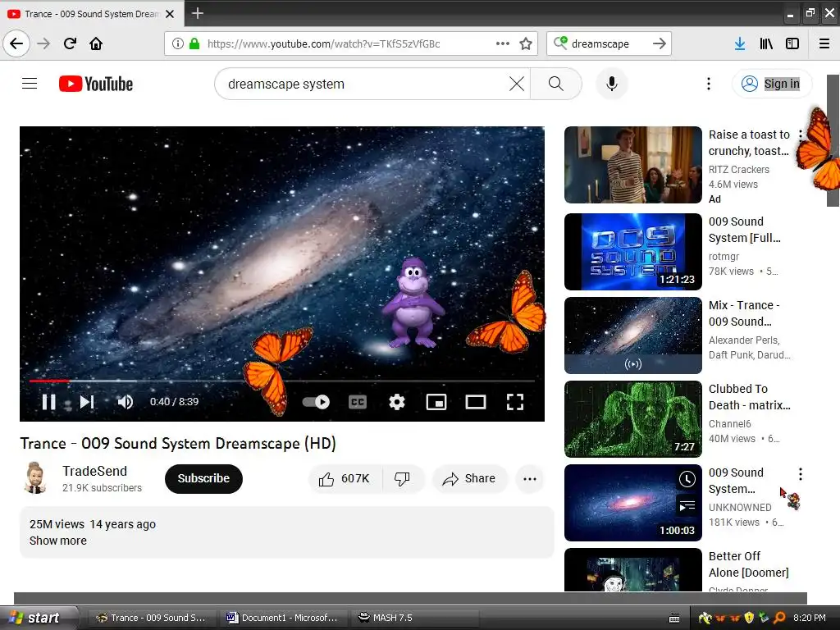Switch to Document1 - Microsoft Word taskbar item

click(x=282, y=618)
